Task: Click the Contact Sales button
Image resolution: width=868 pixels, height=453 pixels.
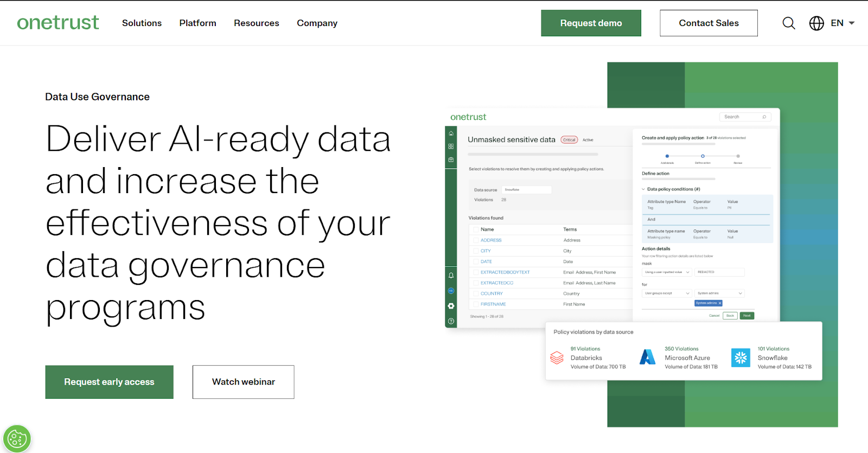Action: coord(709,23)
